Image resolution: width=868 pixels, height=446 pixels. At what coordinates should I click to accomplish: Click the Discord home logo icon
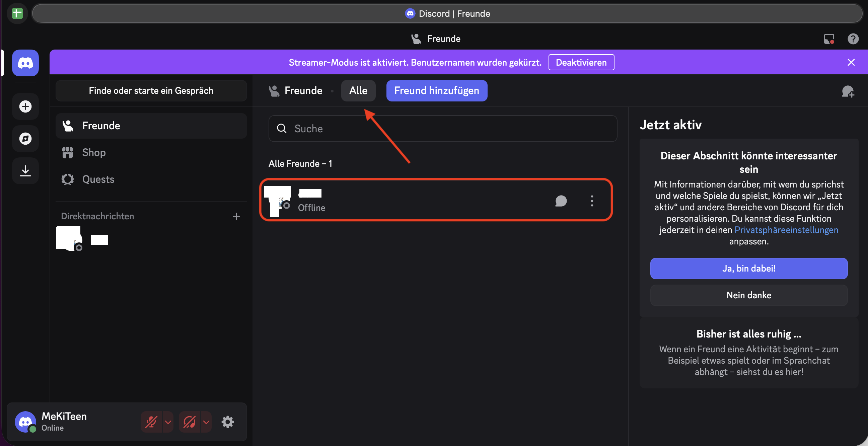25,63
